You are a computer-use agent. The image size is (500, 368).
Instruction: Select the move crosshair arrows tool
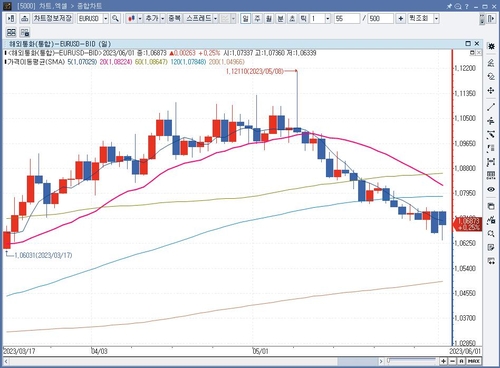(491, 90)
